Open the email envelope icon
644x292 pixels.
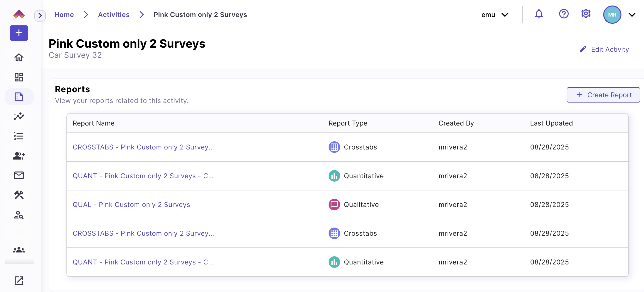coord(19,175)
